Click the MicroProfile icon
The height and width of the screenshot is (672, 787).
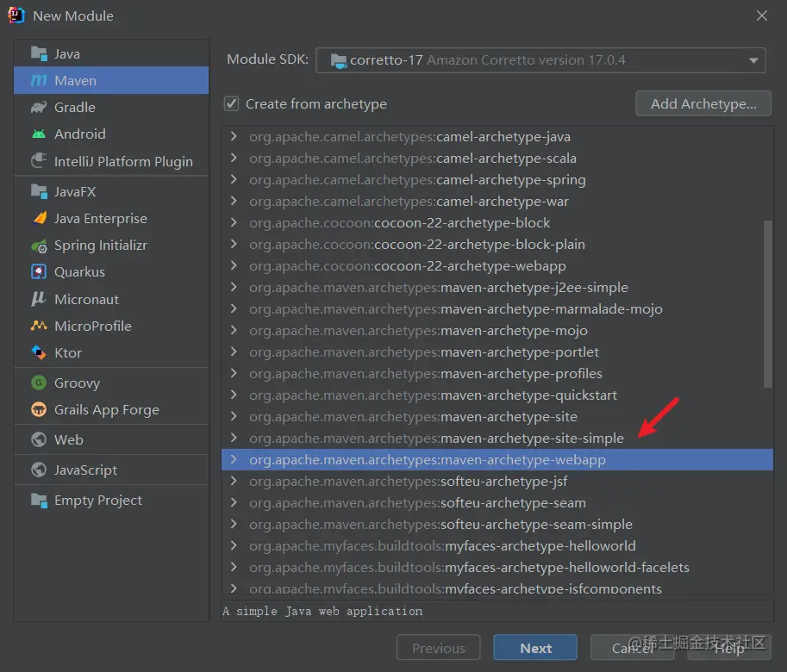point(38,326)
